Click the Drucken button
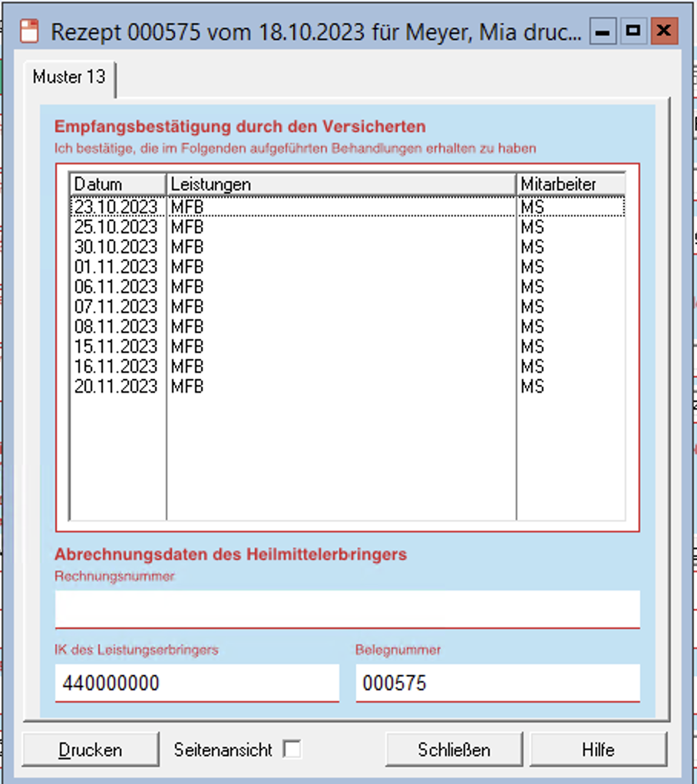Screen dimensions: 697x784 pos(90,749)
